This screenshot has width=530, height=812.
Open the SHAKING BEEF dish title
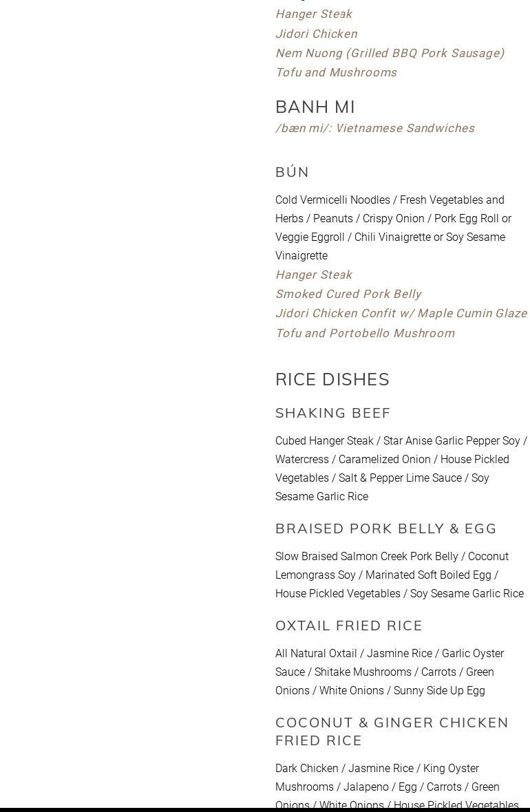(333, 413)
